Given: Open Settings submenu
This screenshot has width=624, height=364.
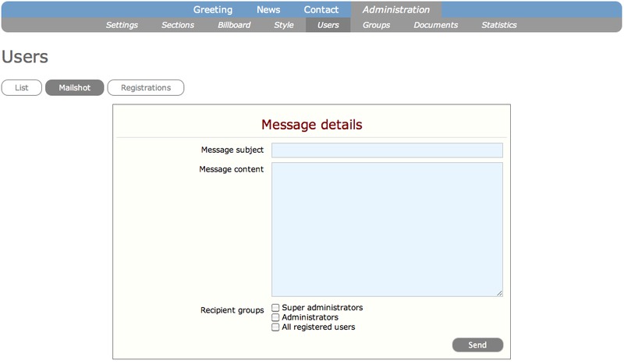Looking at the screenshot, I should (122, 25).
